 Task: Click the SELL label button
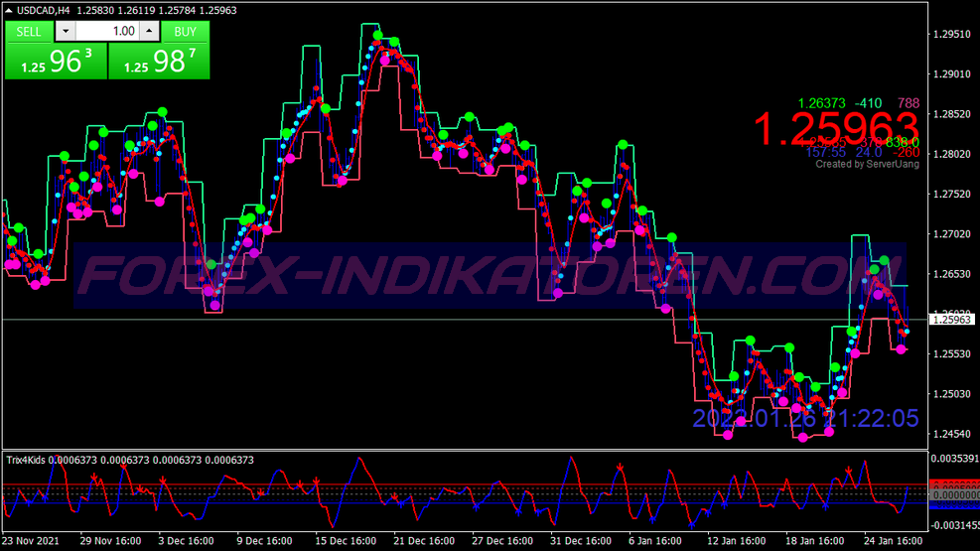[x=29, y=31]
